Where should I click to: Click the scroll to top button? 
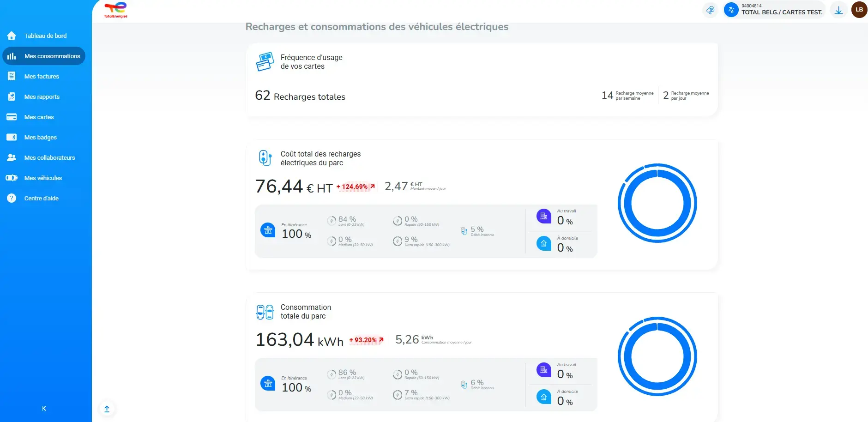tap(107, 409)
